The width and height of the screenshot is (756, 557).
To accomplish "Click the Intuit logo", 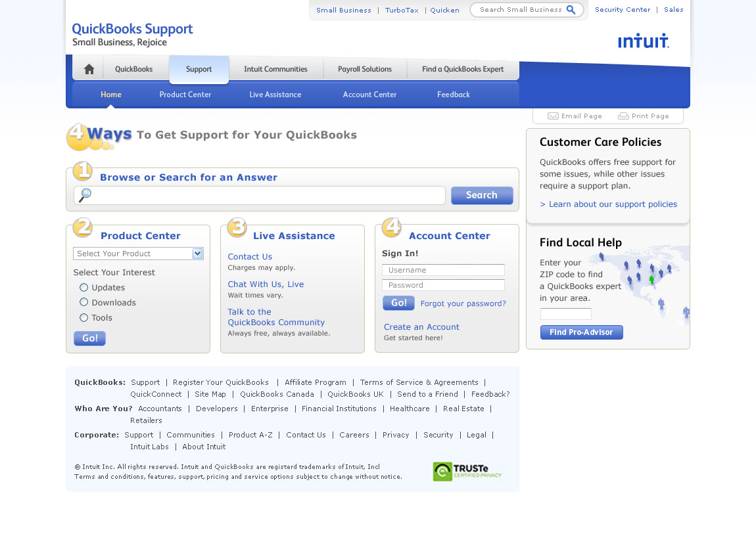I will pyautogui.click(x=643, y=41).
